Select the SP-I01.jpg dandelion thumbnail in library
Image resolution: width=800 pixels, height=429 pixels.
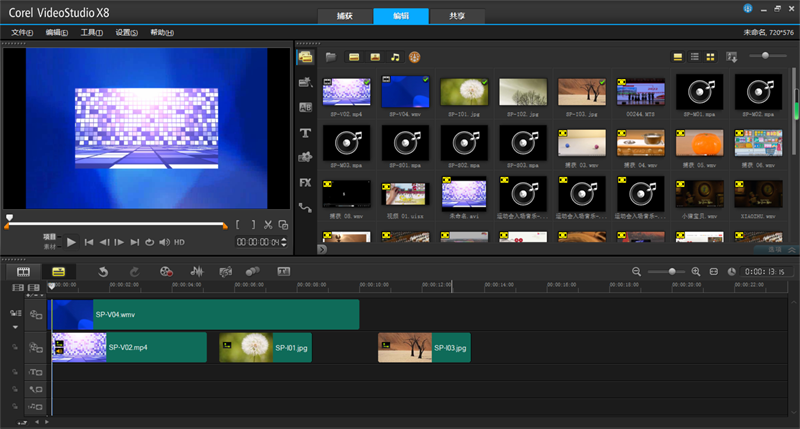pyautogui.click(x=463, y=94)
